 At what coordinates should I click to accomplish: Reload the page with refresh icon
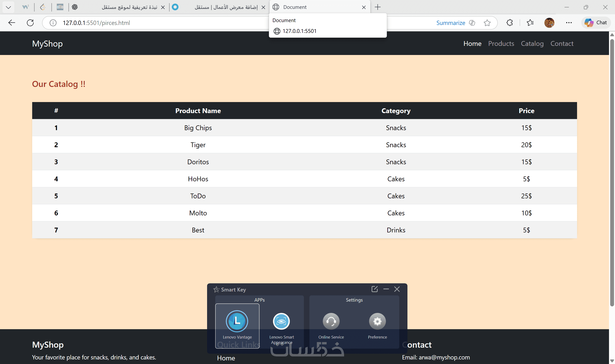[30, 23]
